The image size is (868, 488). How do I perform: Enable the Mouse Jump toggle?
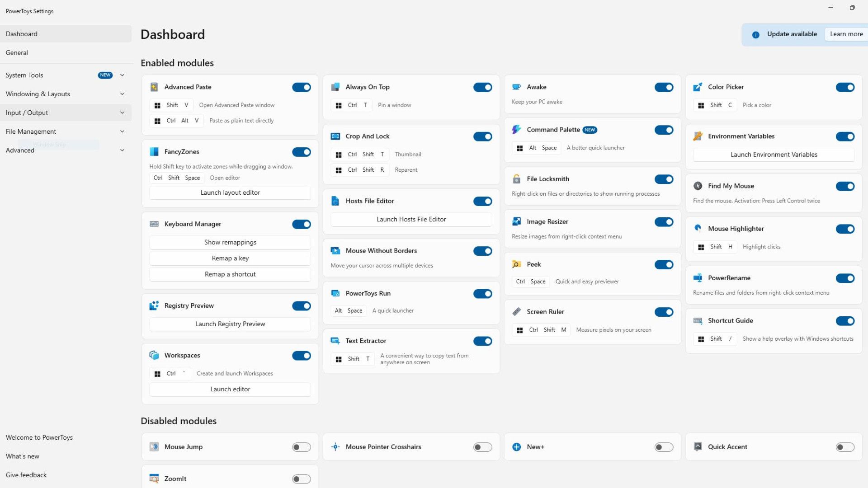pos(302,447)
